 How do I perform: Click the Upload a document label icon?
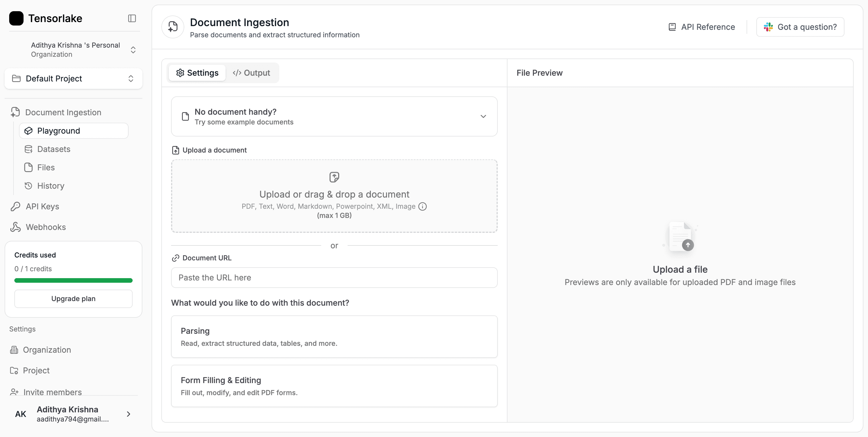pos(176,150)
